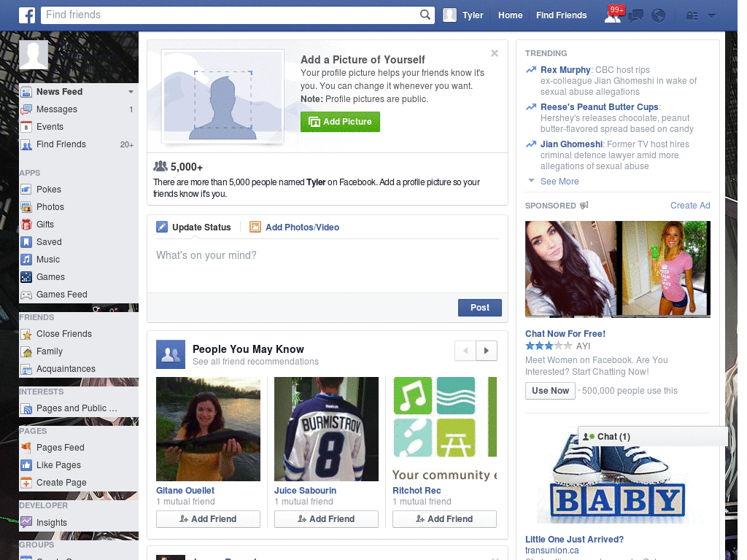Click the Acquaintances list icon
747x560 pixels.
click(26, 369)
